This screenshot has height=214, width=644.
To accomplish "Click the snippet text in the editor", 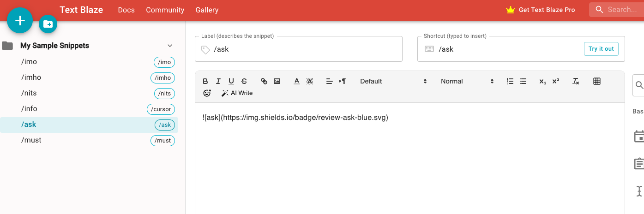I will (295, 117).
